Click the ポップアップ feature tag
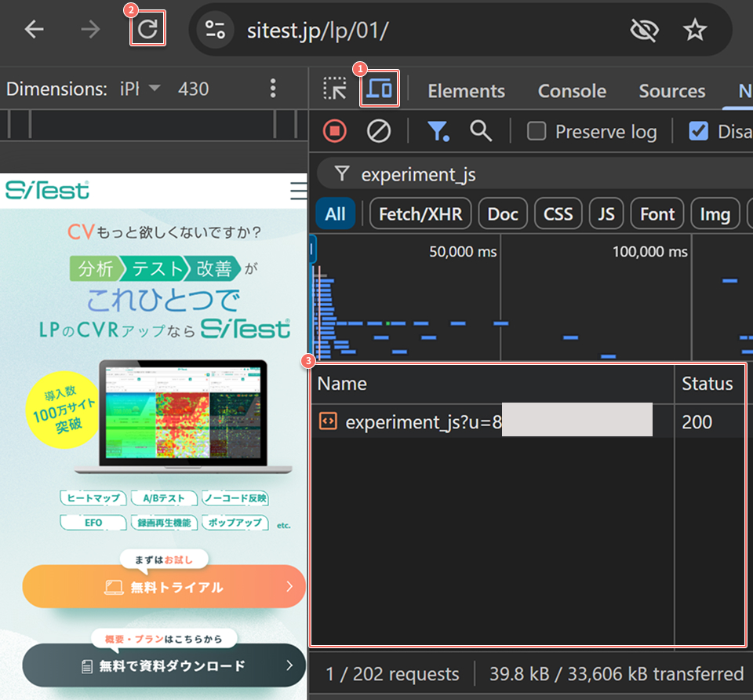753x700 pixels. pyautogui.click(x=235, y=522)
